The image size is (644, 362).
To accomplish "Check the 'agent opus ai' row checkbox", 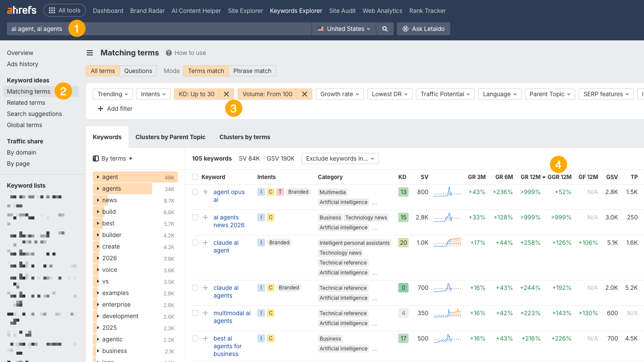I will [195, 192].
